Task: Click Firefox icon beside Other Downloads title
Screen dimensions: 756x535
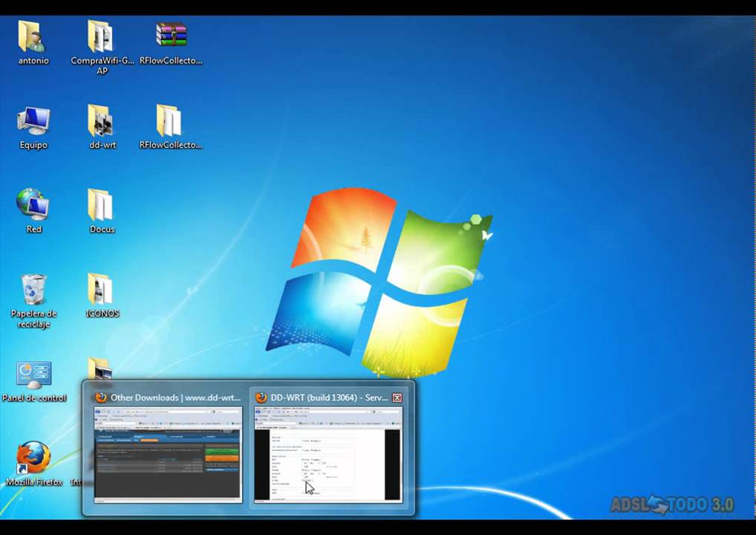Action: pos(101,398)
